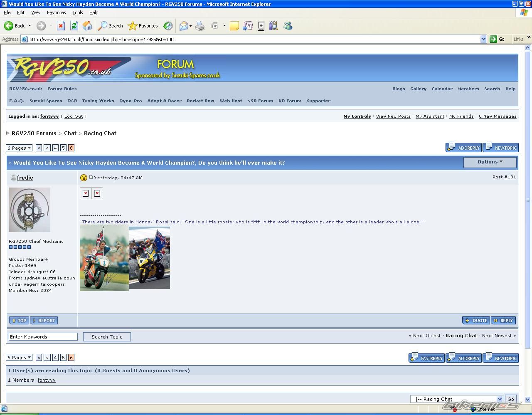
Task: Click the vertical page scrollbar thumb
Action: click(x=528, y=200)
